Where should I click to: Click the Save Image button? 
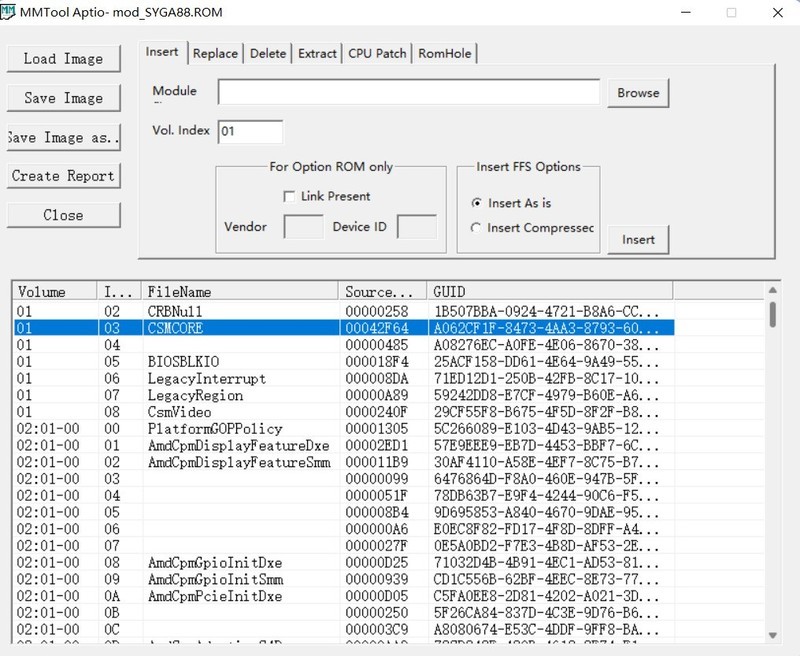[x=63, y=97]
